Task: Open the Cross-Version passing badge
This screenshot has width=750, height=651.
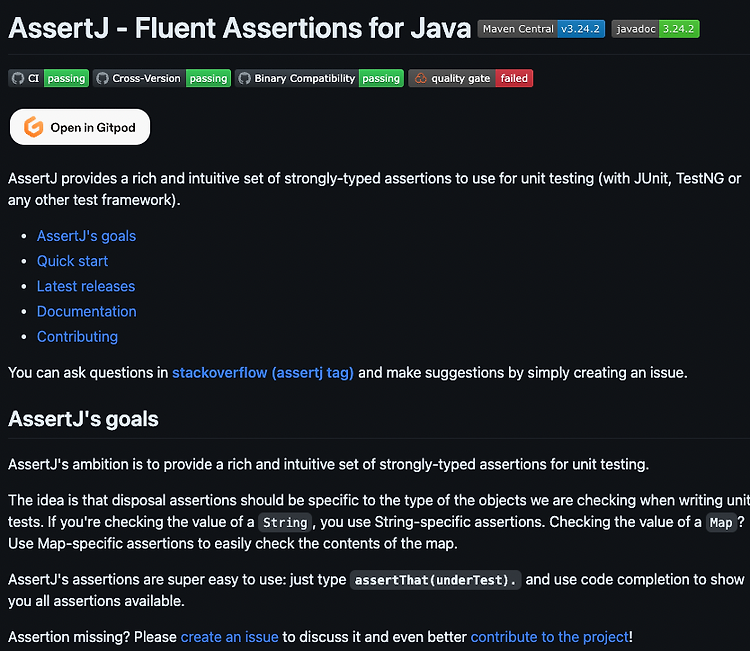Action: [162, 78]
